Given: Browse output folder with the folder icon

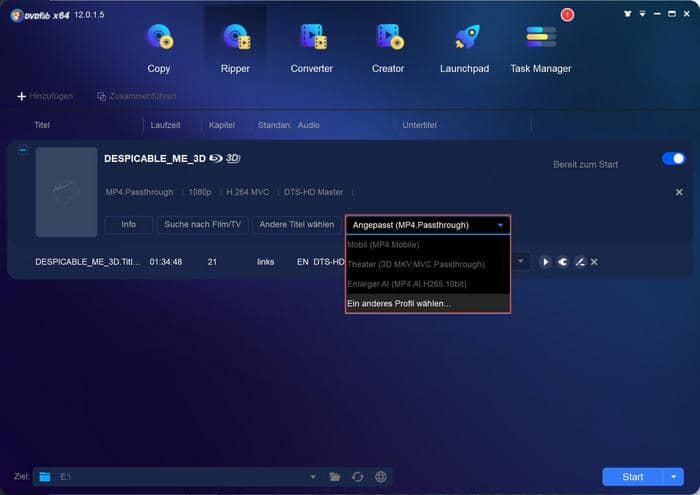Looking at the screenshot, I should [x=334, y=477].
